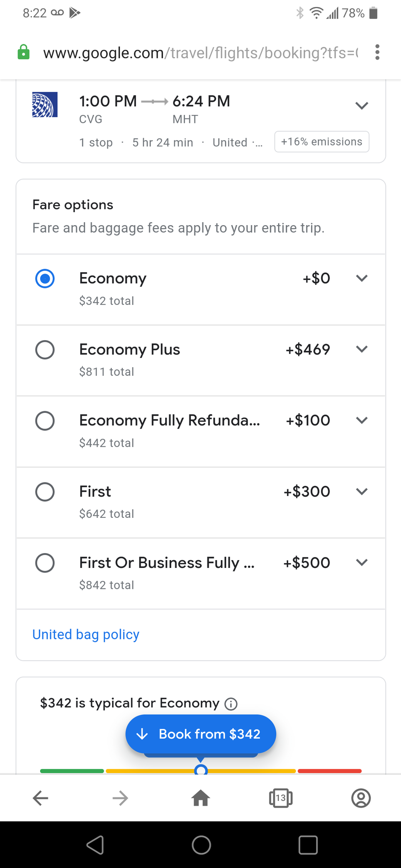Expand First Or Business Fully fare details
The height and width of the screenshot is (868, 401).
pos(362,562)
